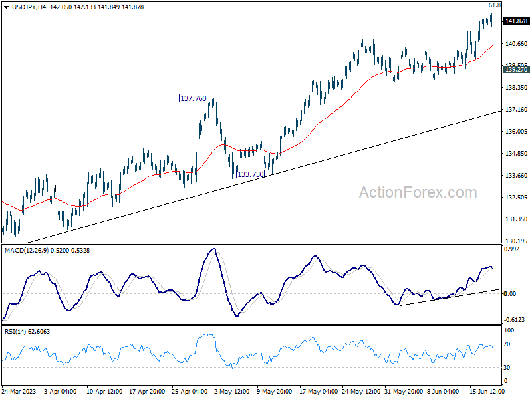
Task: Click the 8 Jun 04:00 time label
Action: pos(443,391)
